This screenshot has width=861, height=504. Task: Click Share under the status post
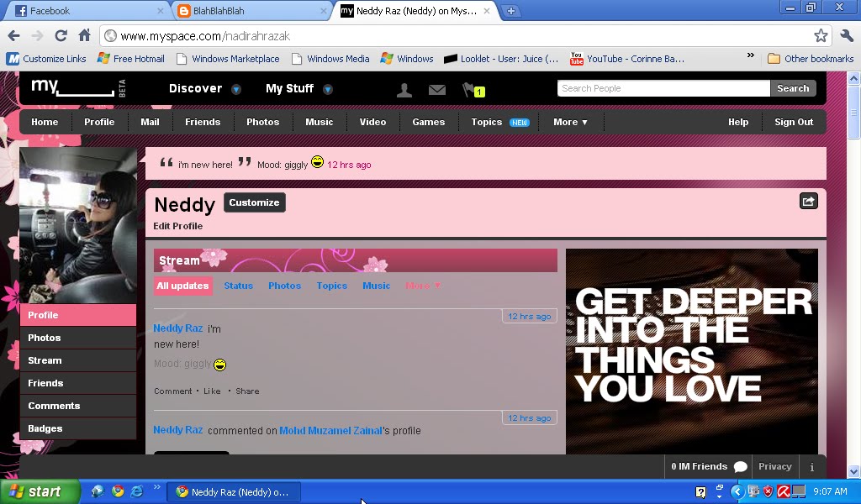[x=247, y=391]
